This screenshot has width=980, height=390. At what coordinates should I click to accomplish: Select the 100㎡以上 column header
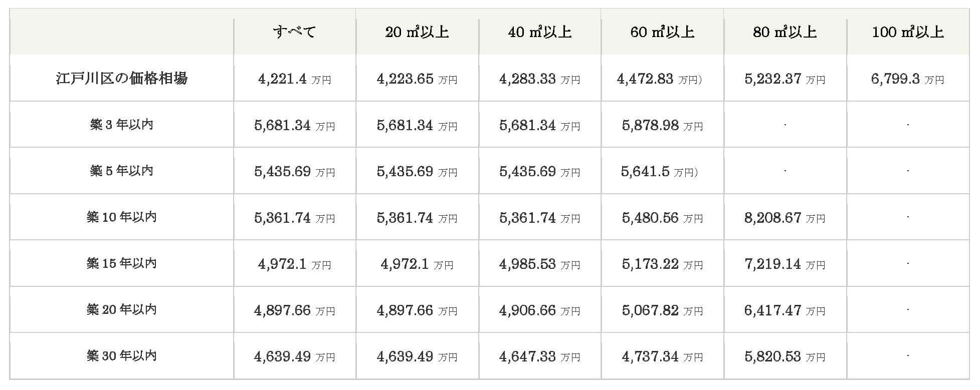click(908, 32)
